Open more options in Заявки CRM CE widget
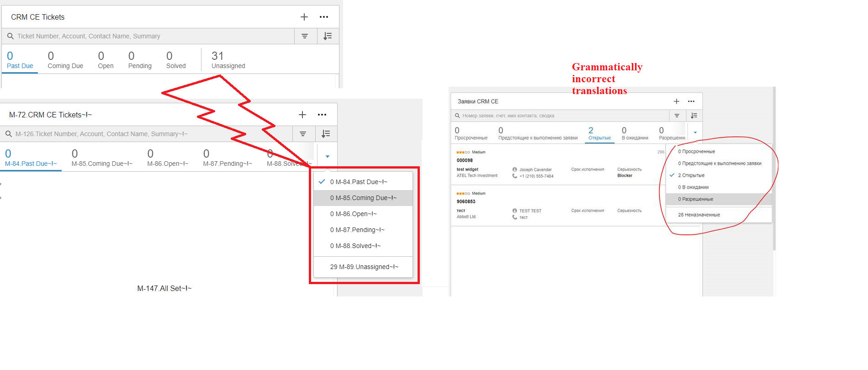Viewport: 868px width, 370px height. coord(691,101)
